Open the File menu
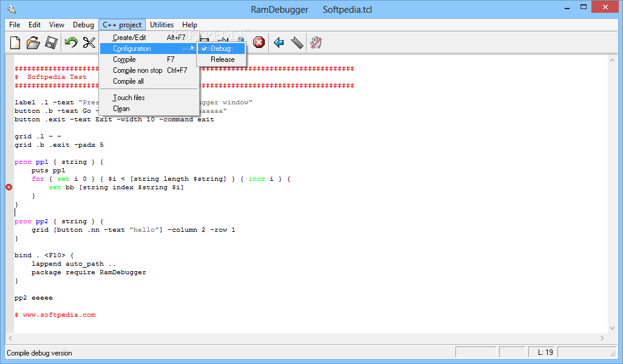This screenshot has width=623, height=364. point(15,25)
